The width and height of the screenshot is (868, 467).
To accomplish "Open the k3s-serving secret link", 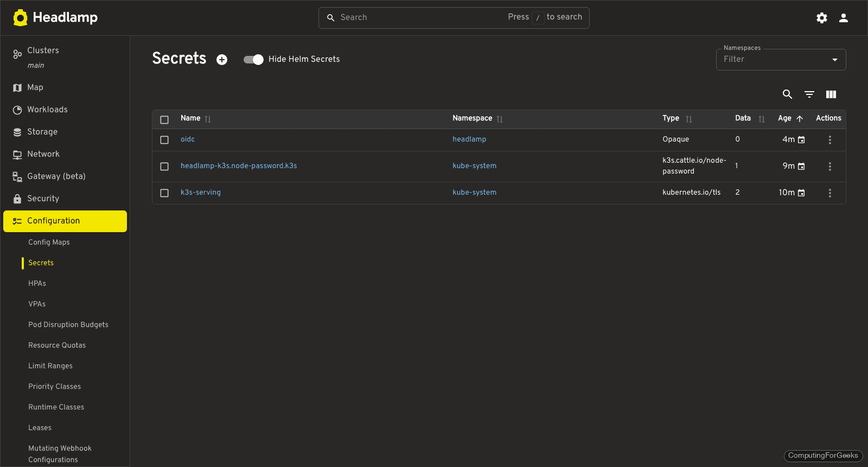I will point(201,193).
